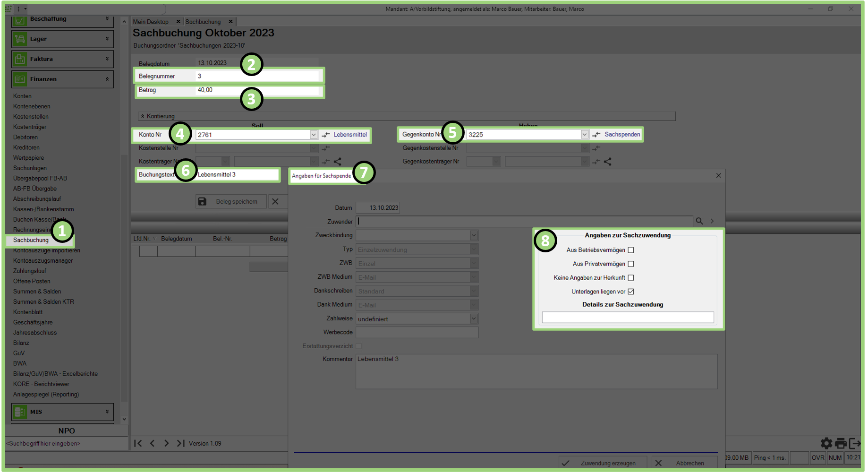Switch to the Mein Desktop tab
Image resolution: width=868 pixels, height=473 pixels.
click(151, 22)
